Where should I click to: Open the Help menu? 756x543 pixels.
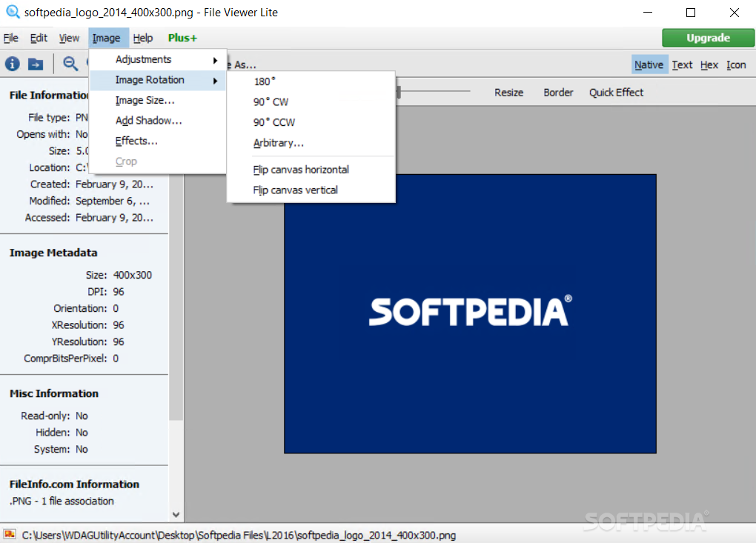[x=143, y=38]
